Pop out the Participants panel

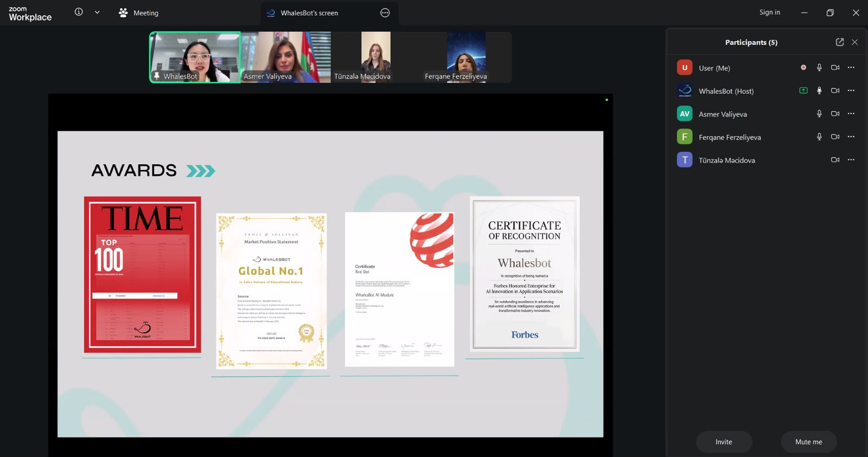(x=840, y=42)
